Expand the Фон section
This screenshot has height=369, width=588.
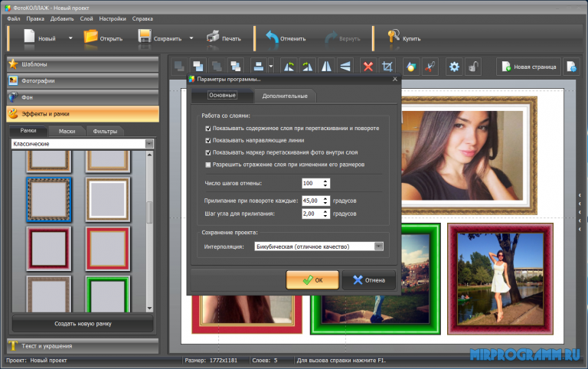83,97
